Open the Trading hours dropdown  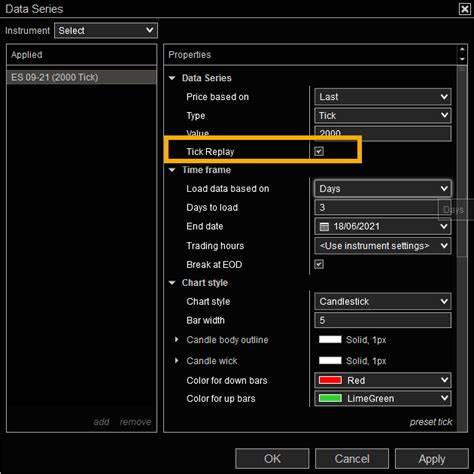coord(383,246)
